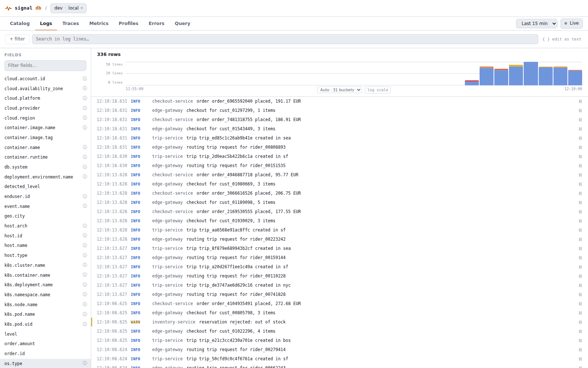Click the signal db logo icon
Image resolution: width=588 pixels, height=368 pixels.
[x=8, y=8]
